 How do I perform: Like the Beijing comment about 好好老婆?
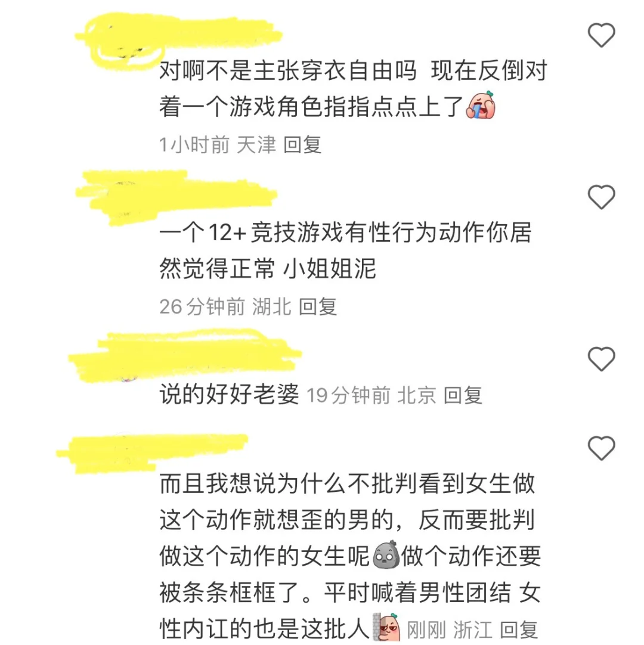(x=601, y=359)
